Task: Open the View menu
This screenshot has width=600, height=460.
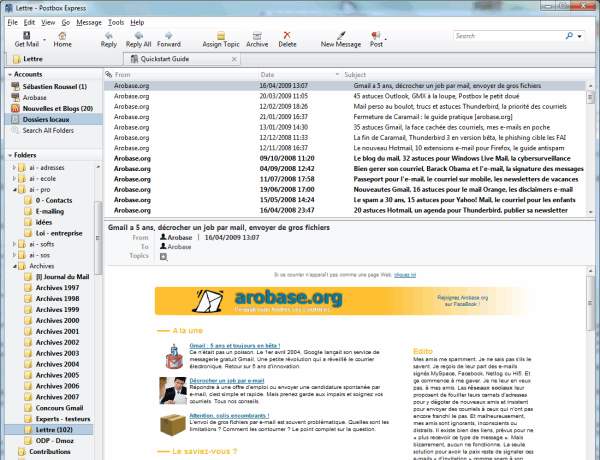Action: 48,22
